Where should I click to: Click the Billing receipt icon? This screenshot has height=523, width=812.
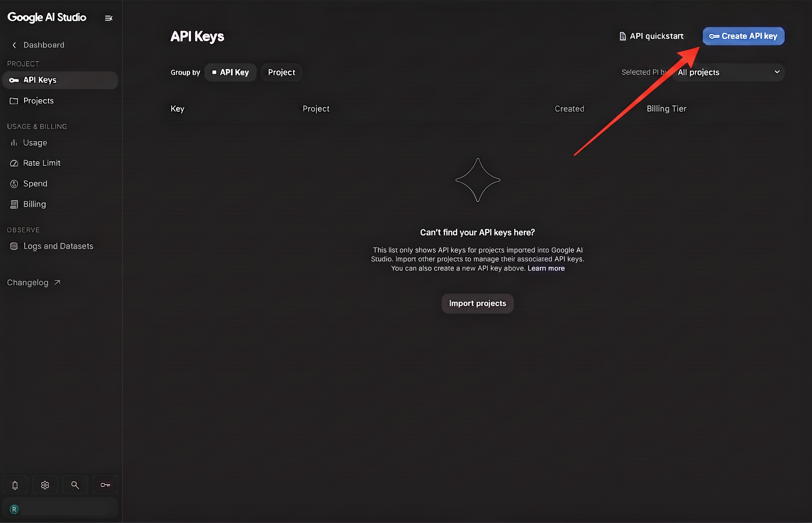point(14,204)
